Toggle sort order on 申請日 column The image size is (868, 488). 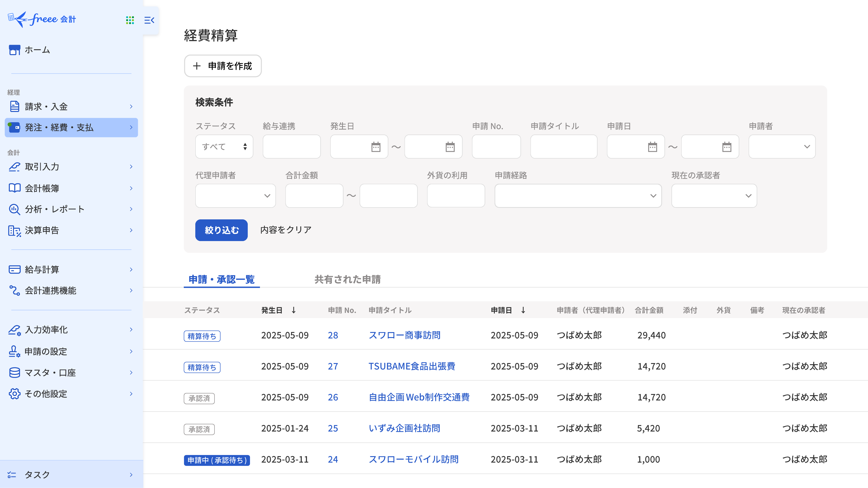pos(523,310)
